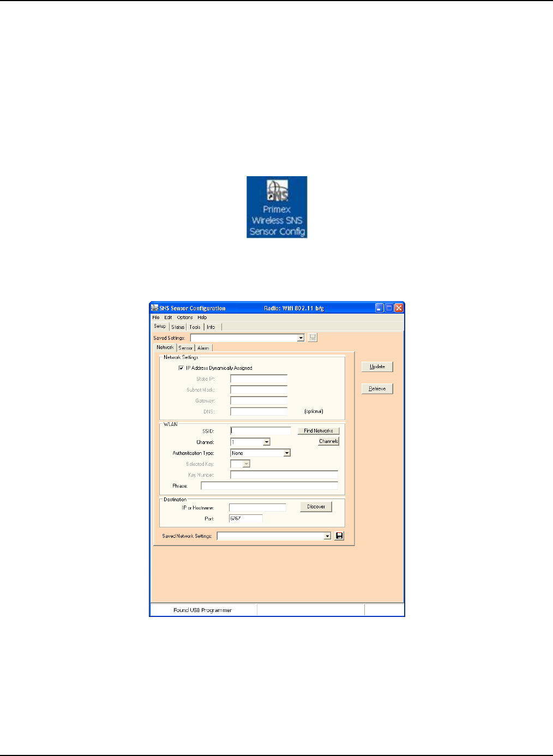The height and width of the screenshot is (756, 553).
Task: Open the Authentication Type dropdown
Action: point(287,453)
